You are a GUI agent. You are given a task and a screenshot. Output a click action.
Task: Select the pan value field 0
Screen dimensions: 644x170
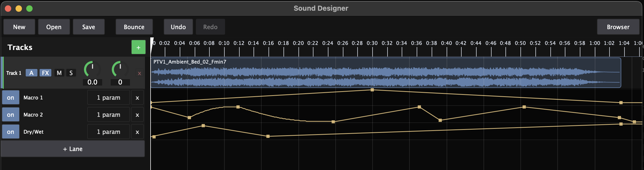pyautogui.click(x=120, y=82)
